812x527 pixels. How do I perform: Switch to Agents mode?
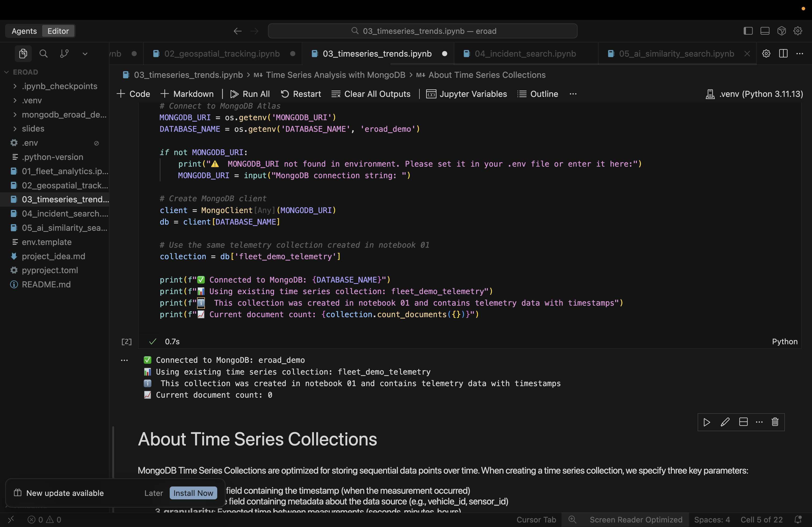[x=24, y=31]
